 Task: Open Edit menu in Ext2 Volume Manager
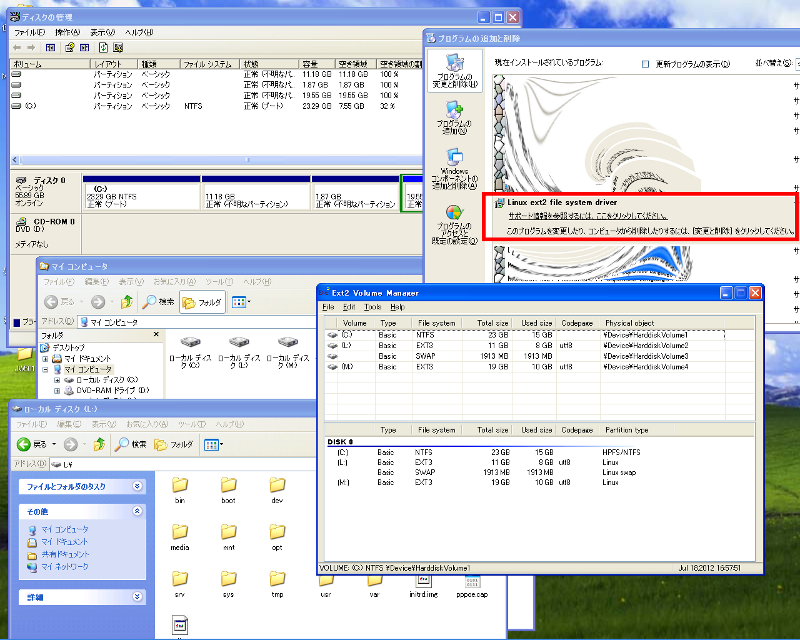tap(349, 307)
